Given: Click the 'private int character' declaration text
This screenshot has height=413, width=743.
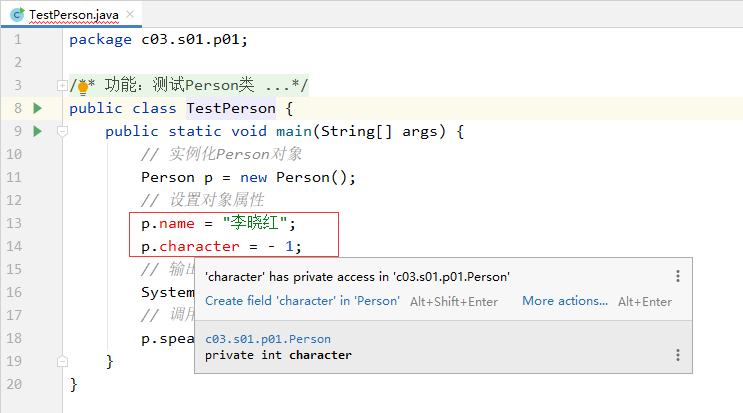Looking at the screenshot, I should point(278,355).
